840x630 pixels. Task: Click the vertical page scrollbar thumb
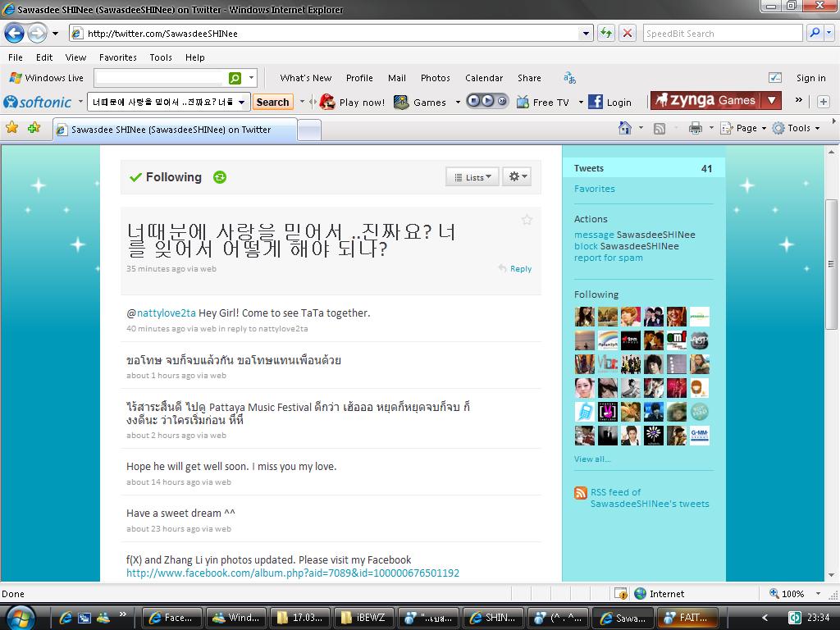(x=831, y=264)
